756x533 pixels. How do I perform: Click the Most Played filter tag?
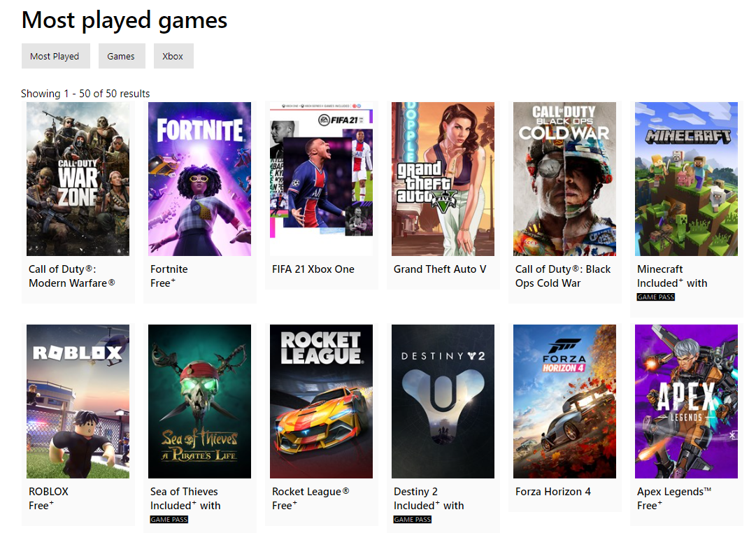point(55,56)
